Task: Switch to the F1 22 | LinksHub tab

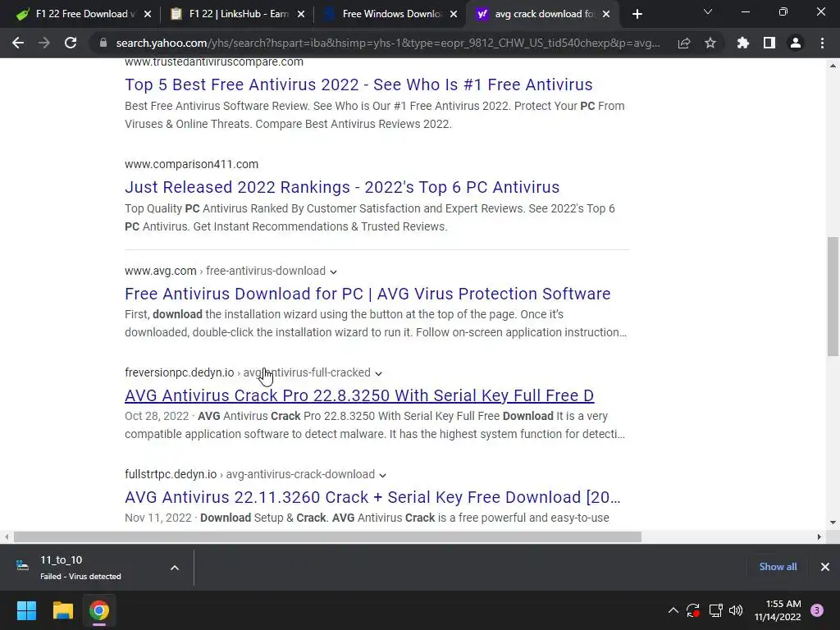Action: tap(235, 14)
